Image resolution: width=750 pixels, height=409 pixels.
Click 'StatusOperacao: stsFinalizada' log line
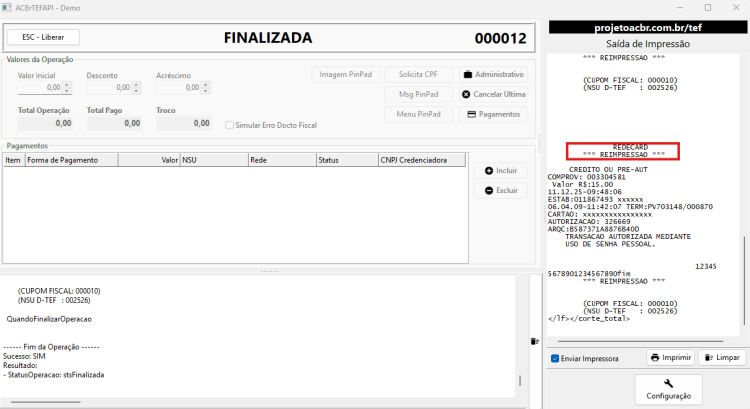pos(54,375)
